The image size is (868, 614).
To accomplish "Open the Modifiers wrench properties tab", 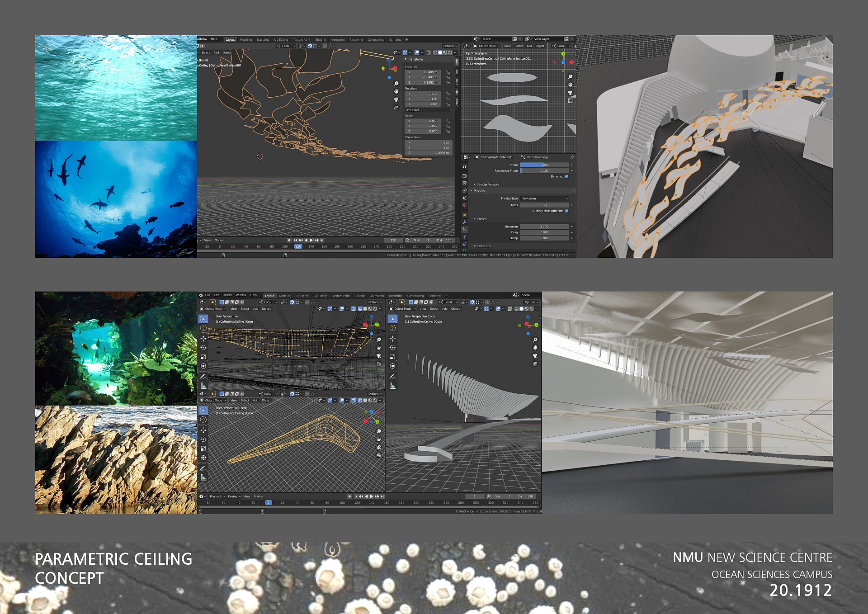I will (x=464, y=222).
